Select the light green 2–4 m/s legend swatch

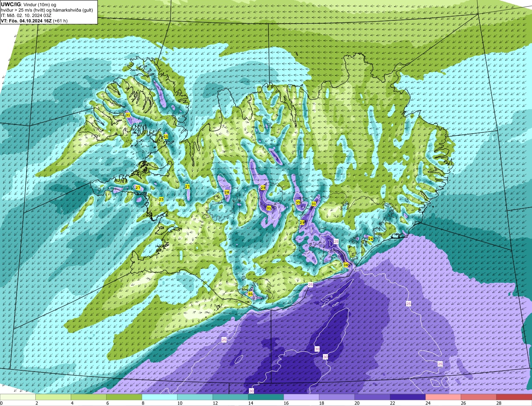click(53, 397)
